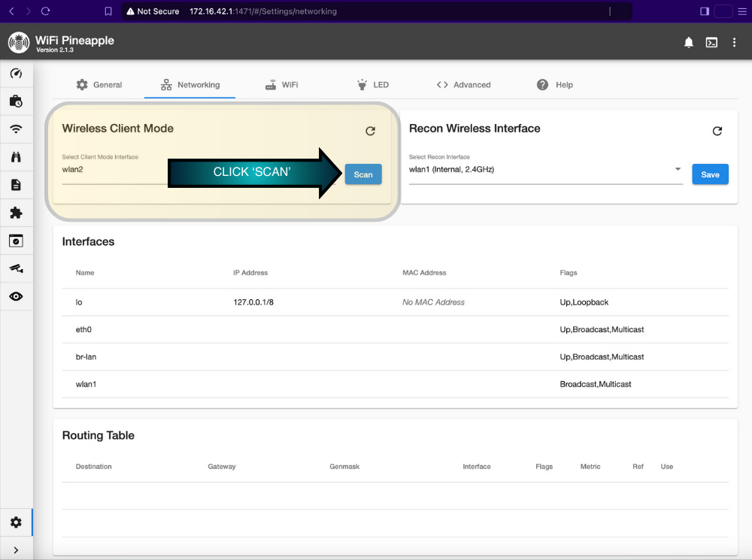The width and height of the screenshot is (752, 560).
Task: Refresh the Recon Wireless Interface panel
Action: [x=717, y=130]
